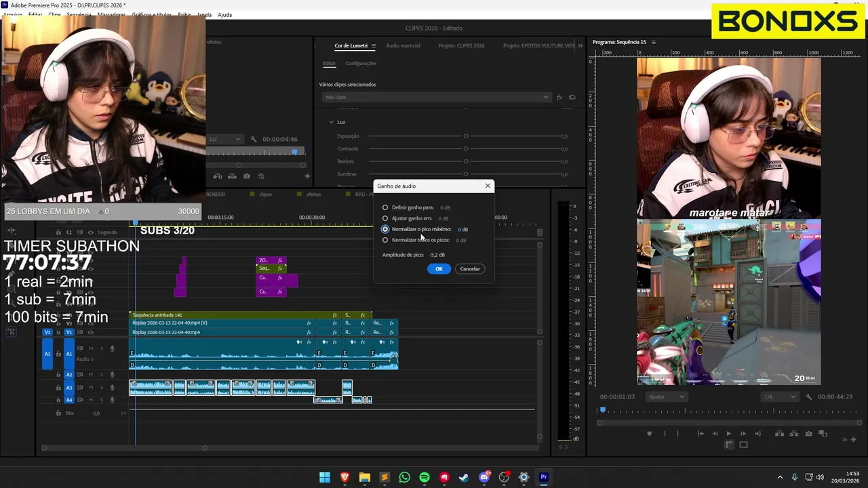Open Cor de Lumetri panel menu

click(x=374, y=46)
